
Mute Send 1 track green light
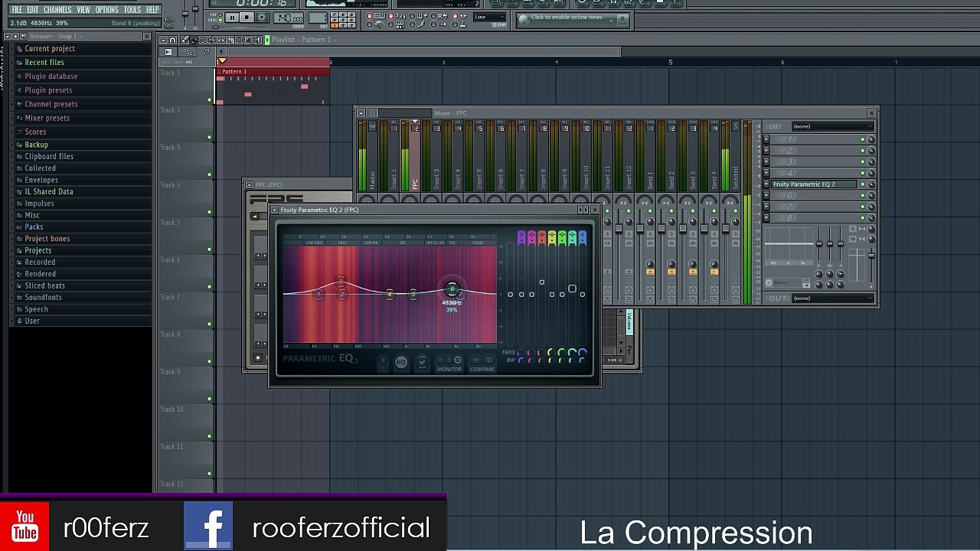650,211
